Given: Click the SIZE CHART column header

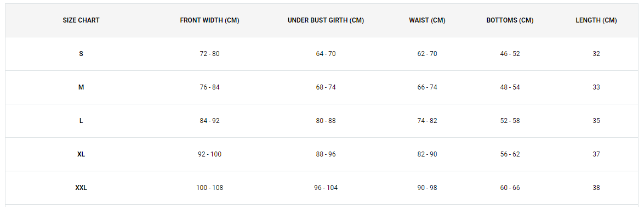Looking at the screenshot, I should click(81, 20).
